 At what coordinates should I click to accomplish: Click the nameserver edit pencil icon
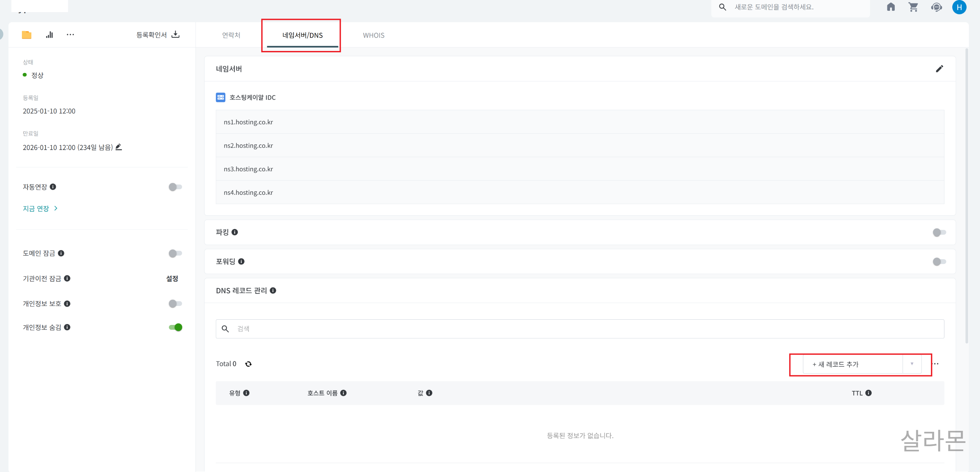939,69
